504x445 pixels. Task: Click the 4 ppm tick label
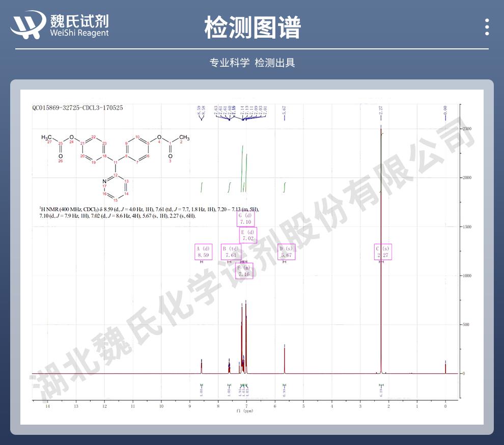pos(332,406)
